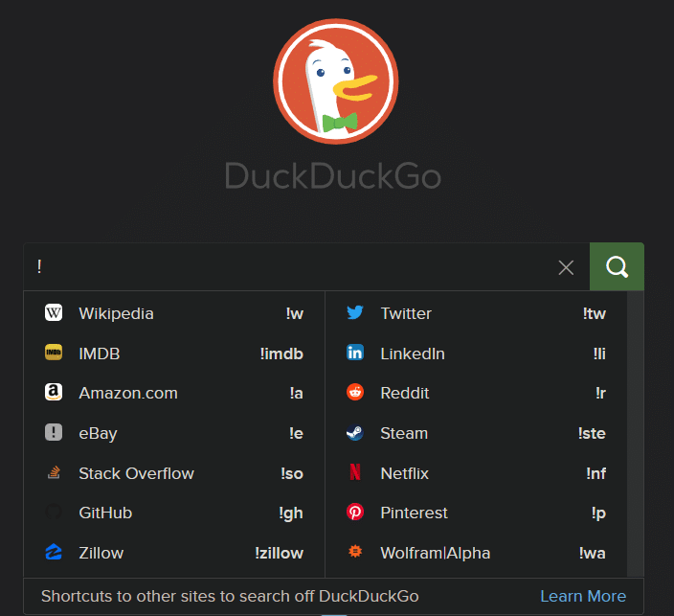The height and width of the screenshot is (616, 674).
Task: Select the Twitter suggestion
Action: (x=476, y=313)
